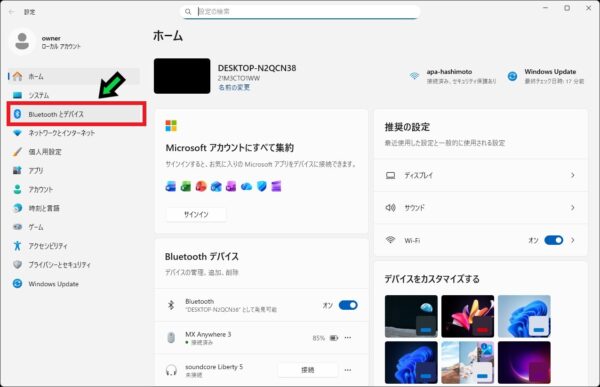
Task: Click the OneDrive cloud app icon
Action: [x=246, y=186]
